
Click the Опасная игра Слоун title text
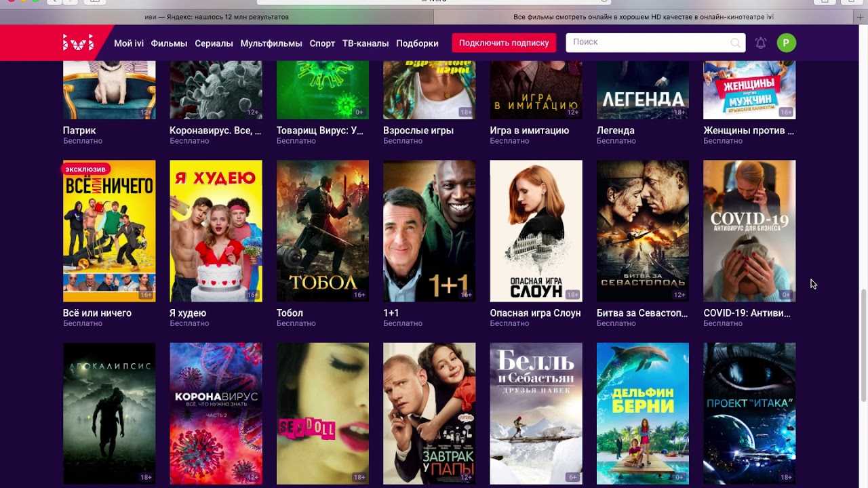[536, 313]
